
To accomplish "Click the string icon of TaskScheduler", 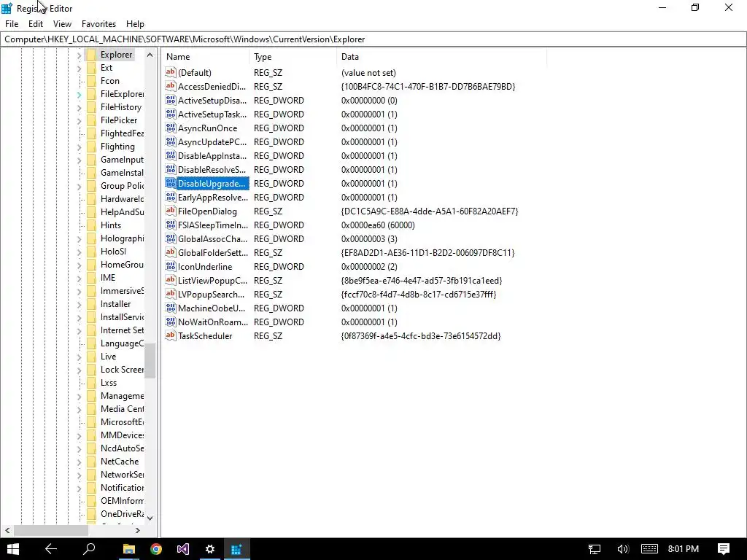I will click(x=170, y=335).
